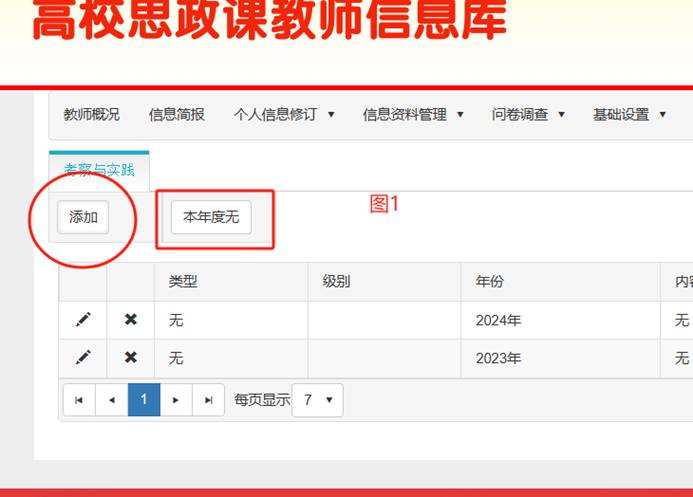Expand the 个人信息修订 menu
This screenshot has width=693, height=497.
(284, 115)
